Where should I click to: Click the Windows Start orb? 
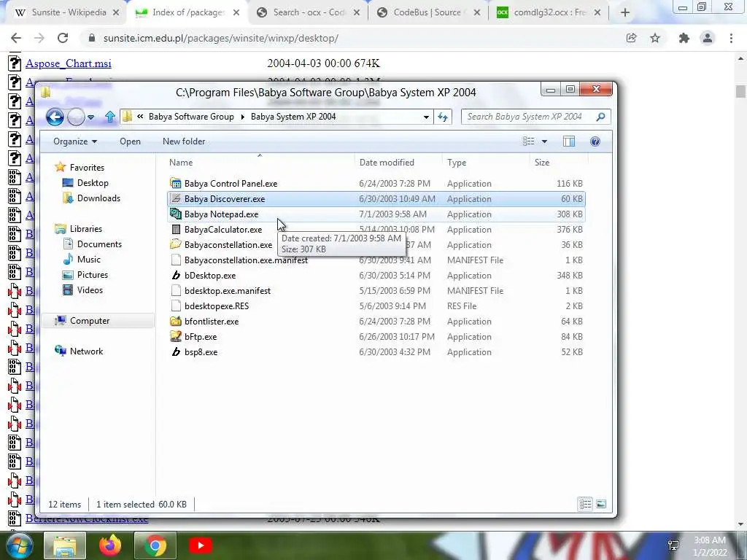19,545
